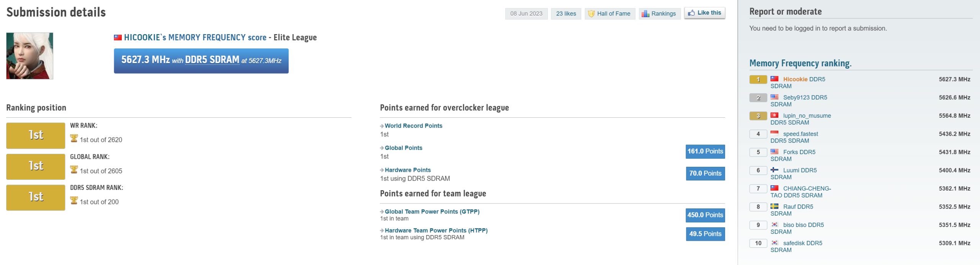The width and height of the screenshot is (980, 265).
Task: Click the flag icon beside the HICOOKIE title
Action: (118, 38)
